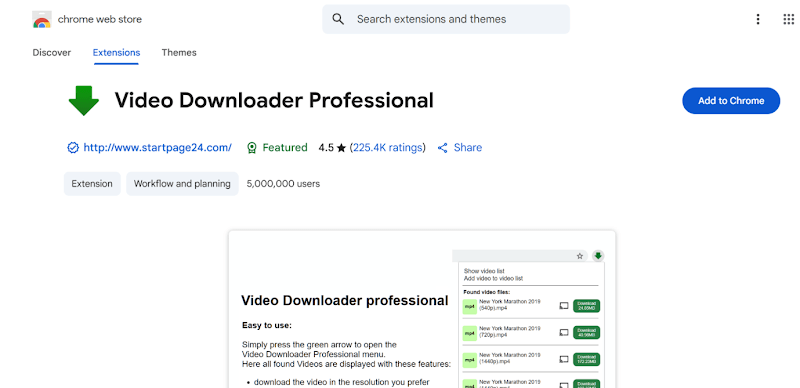Screen dimensions: 800x388
Task: Click the search magnifier icon
Action: (x=338, y=19)
